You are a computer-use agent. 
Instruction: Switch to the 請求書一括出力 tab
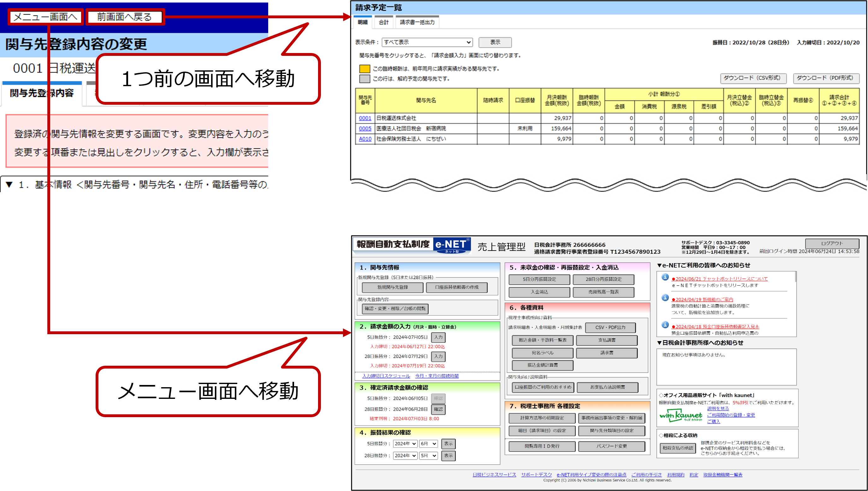point(417,22)
